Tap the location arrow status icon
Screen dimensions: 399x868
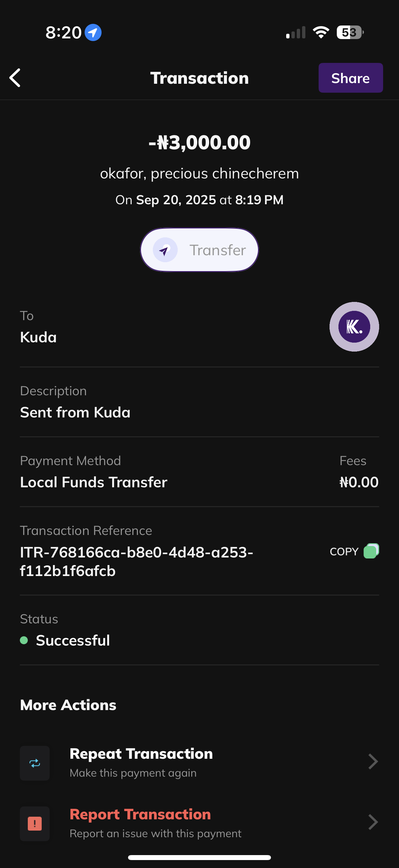(x=93, y=33)
